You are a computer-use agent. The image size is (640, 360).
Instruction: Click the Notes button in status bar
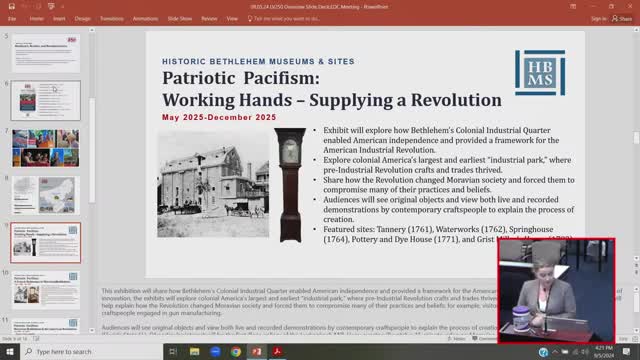[456, 338]
